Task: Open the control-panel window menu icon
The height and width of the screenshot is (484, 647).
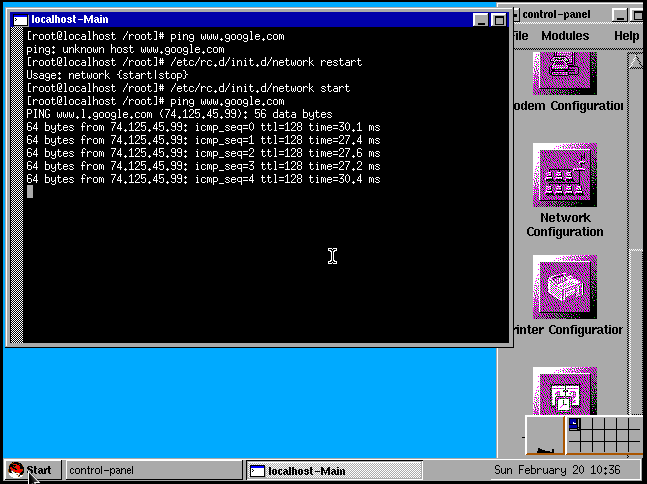Action: 511,14
